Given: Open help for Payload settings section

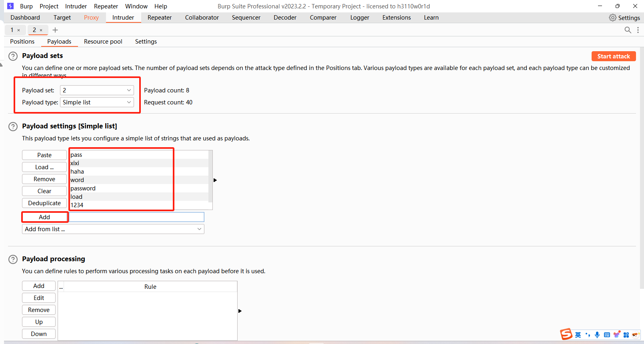Looking at the screenshot, I should 13,126.
